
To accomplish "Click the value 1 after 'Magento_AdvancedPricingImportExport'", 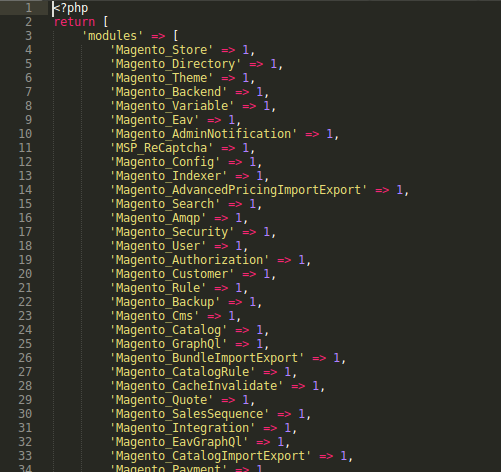I will (400, 190).
